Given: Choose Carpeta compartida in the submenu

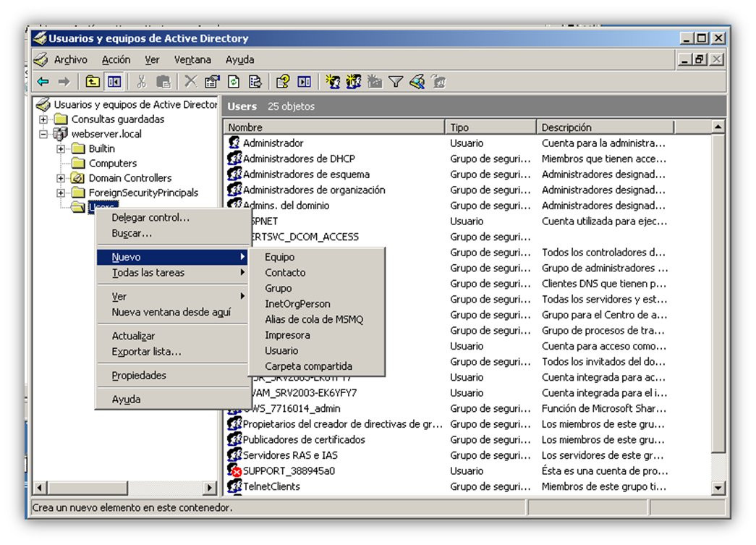Looking at the screenshot, I should pos(309,366).
